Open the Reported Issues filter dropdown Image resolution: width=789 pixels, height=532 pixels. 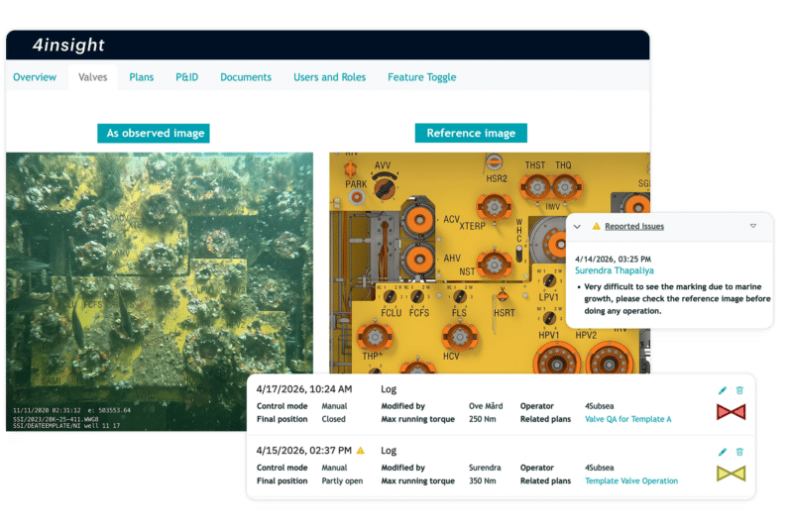(753, 226)
